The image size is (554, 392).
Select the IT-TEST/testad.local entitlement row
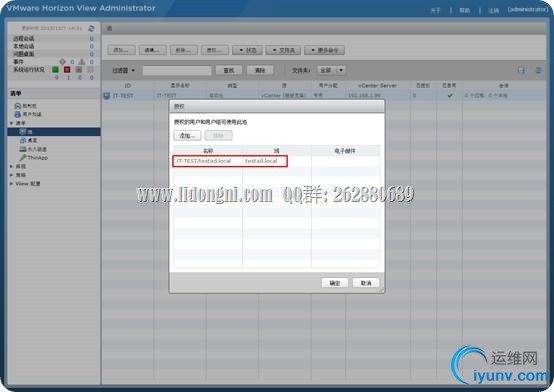point(277,161)
